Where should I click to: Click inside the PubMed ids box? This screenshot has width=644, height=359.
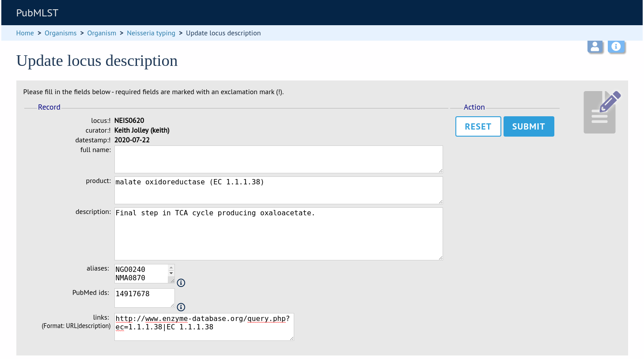click(144, 298)
